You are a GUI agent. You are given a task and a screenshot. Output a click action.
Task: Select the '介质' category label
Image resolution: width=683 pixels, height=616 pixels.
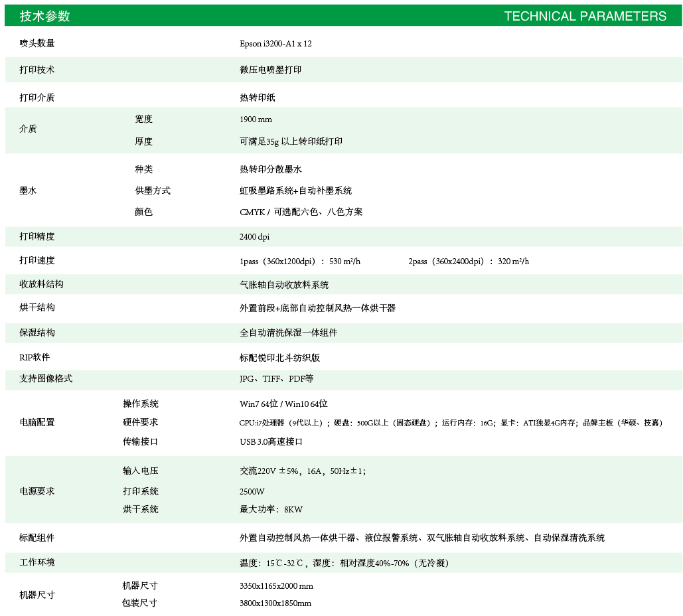click(29, 129)
